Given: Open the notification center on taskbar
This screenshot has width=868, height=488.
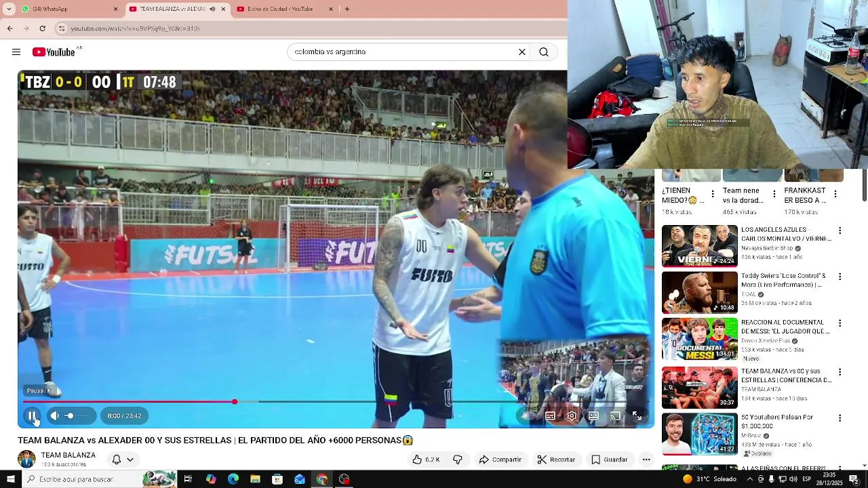Looking at the screenshot, I should click(854, 479).
